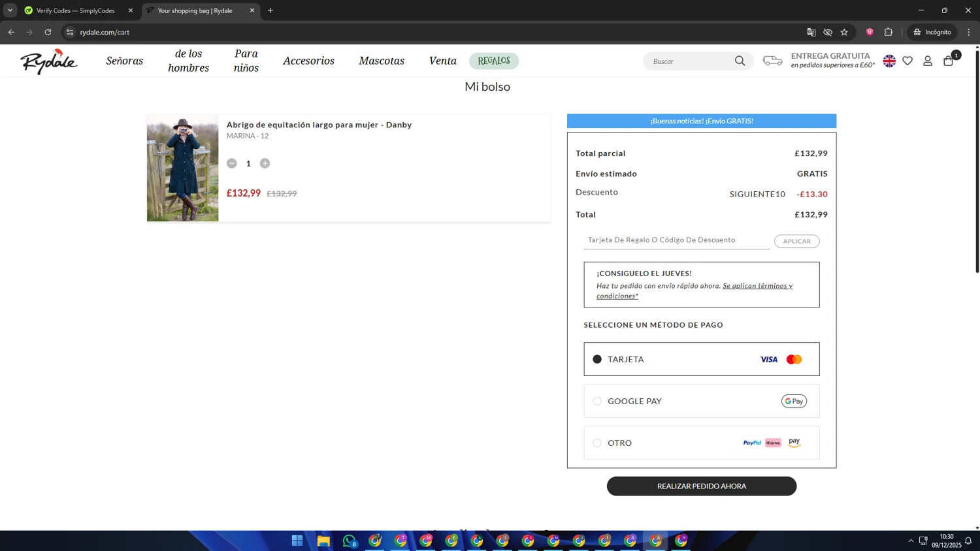Click the G Pay logo

click(794, 401)
